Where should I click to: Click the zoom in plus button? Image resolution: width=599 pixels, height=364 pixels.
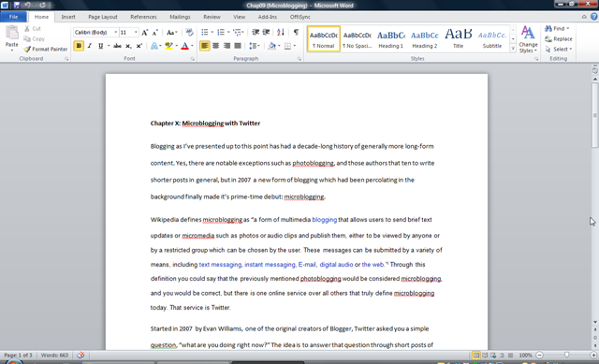(x=593, y=356)
